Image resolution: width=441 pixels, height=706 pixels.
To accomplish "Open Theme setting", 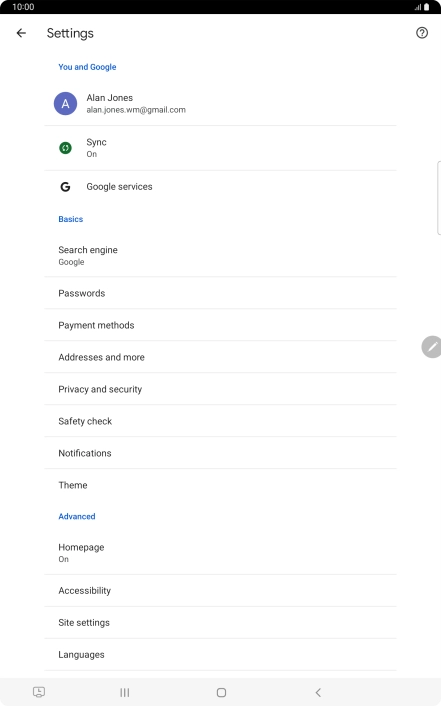I will pos(221,485).
